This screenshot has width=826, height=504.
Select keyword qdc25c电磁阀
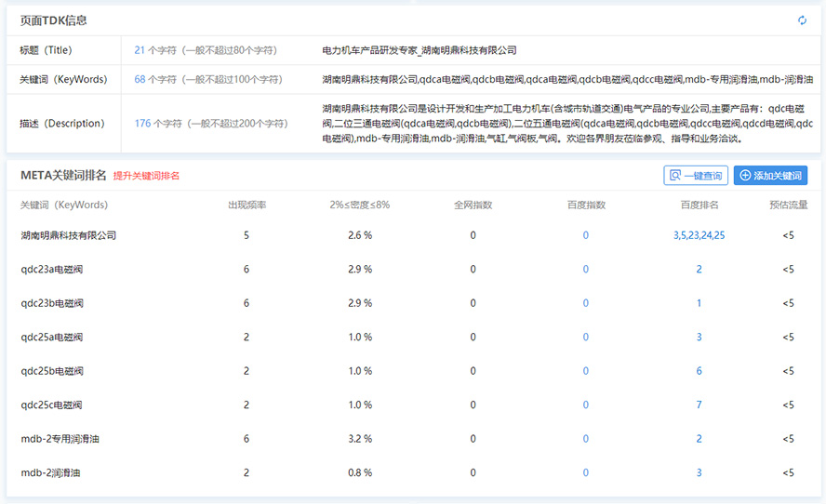pos(51,405)
